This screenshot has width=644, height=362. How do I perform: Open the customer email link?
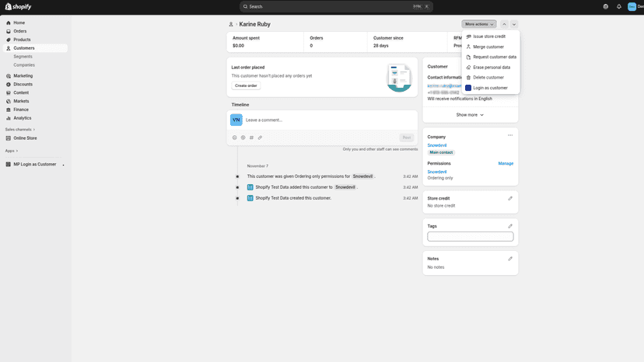coord(444,86)
